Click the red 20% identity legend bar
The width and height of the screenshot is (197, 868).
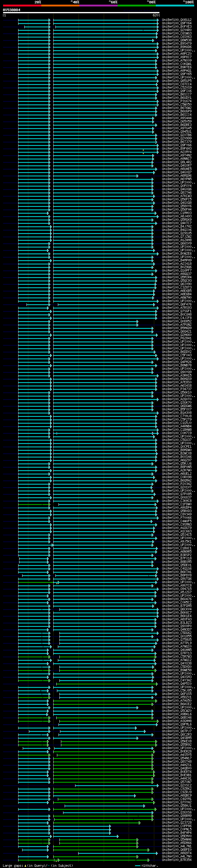pyautogui.click(x=22, y=6)
